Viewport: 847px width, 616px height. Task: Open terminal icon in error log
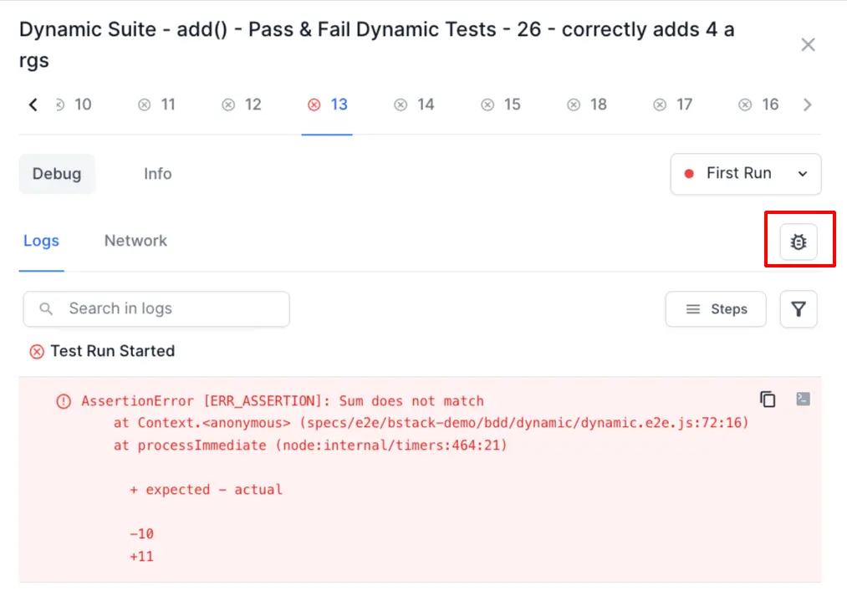[803, 399]
